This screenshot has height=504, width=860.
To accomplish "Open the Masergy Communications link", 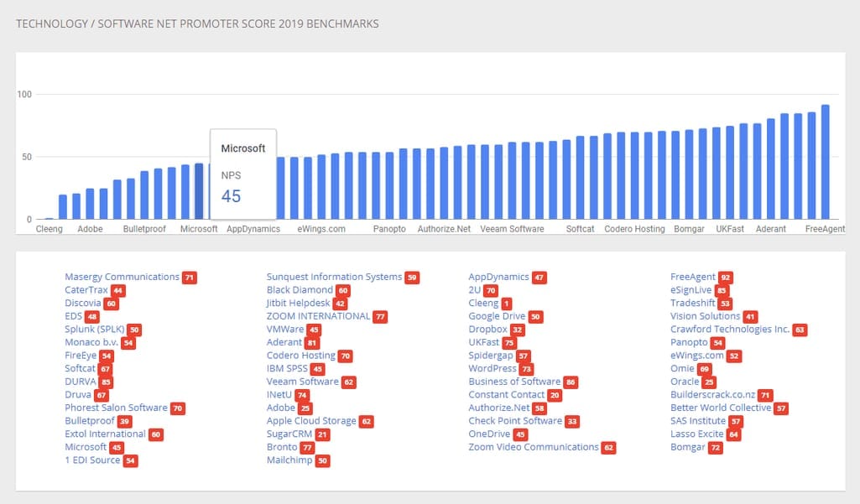I will coord(122,277).
